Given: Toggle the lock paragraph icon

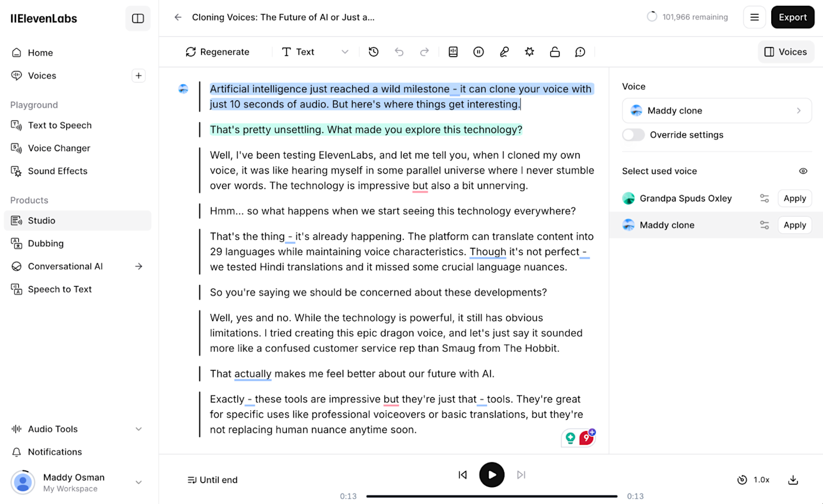Looking at the screenshot, I should [x=554, y=52].
